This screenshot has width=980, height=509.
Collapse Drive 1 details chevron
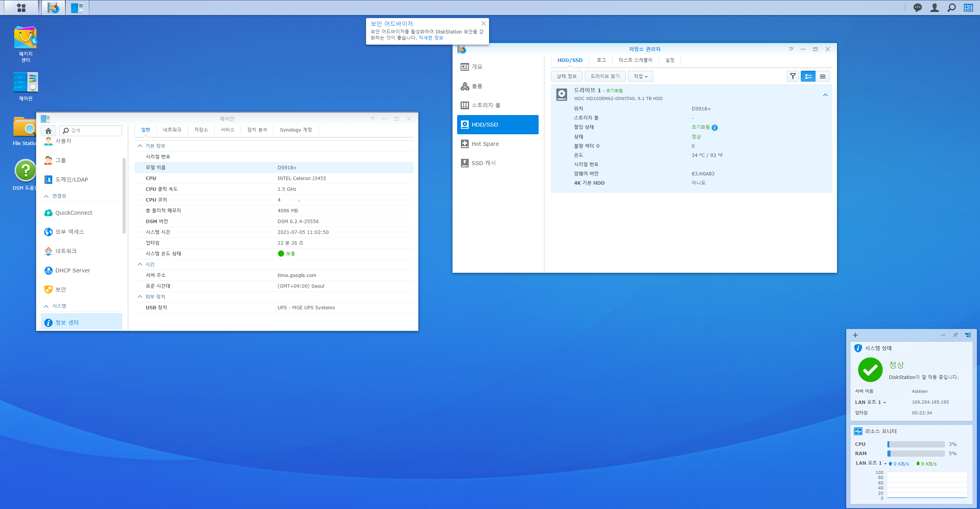tap(825, 95)
